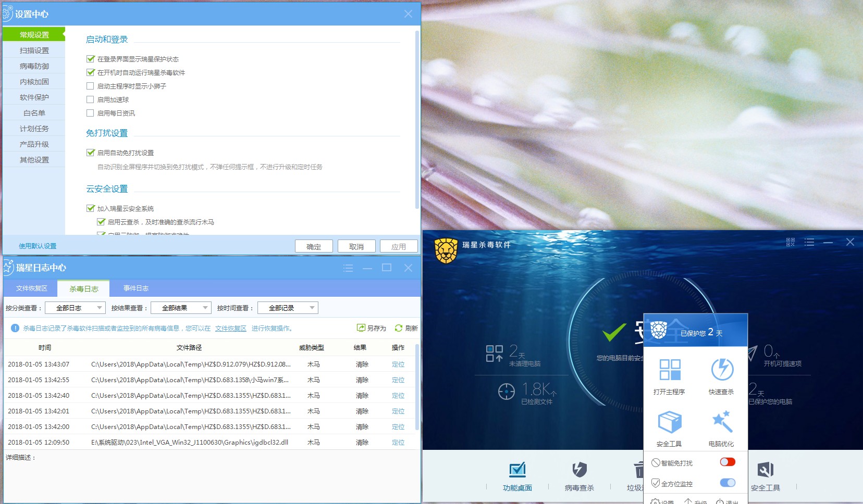Open 安全工具 box icon in the tray popup
The width and height of the screenshot is (863, 504).
670,422
